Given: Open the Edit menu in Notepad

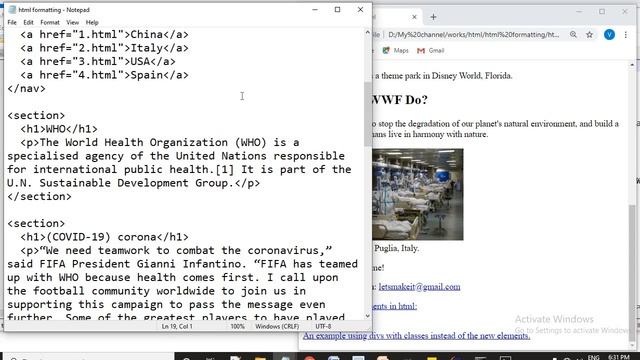Looking at the screenshot, I should pyautogui.click(x=28, y=22).
